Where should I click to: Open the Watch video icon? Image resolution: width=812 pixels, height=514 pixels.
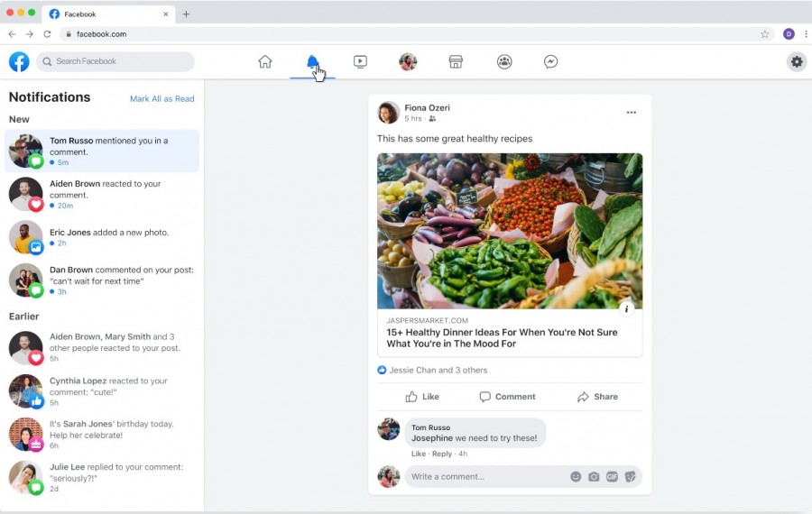click(x=360, y=61)
